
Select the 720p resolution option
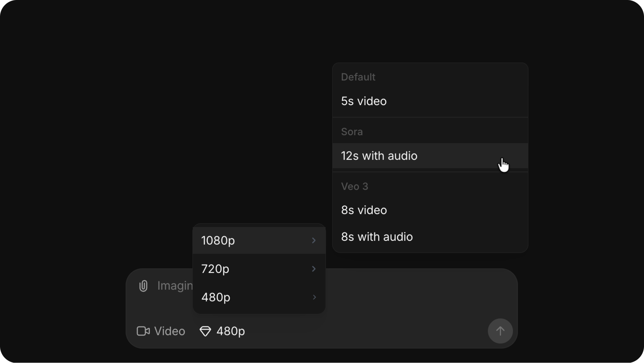click(215, 269)
